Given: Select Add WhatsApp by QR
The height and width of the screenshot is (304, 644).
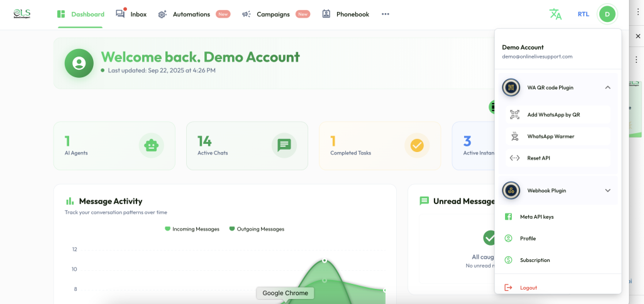Looking at the screenshot, I should [553, 114].
